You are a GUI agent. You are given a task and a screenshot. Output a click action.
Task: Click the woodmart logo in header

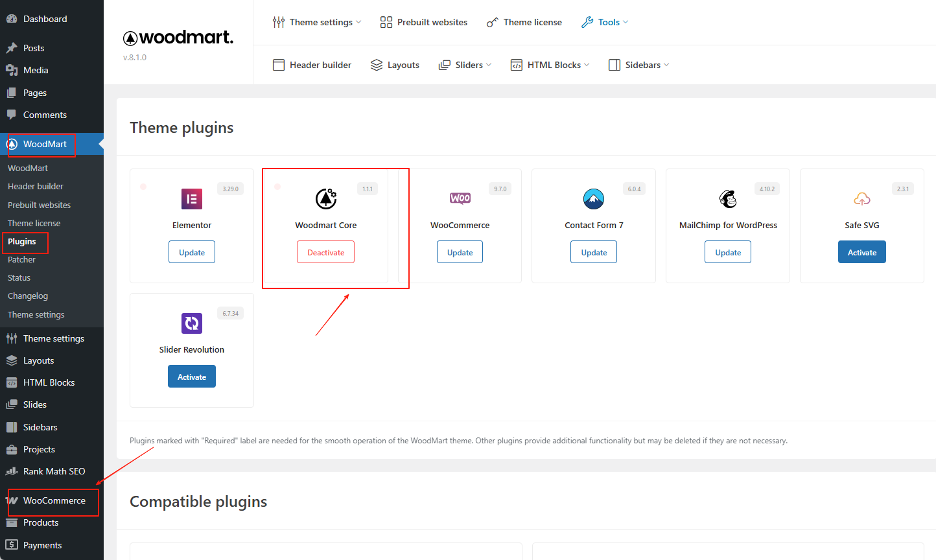(x=178, y=38)
